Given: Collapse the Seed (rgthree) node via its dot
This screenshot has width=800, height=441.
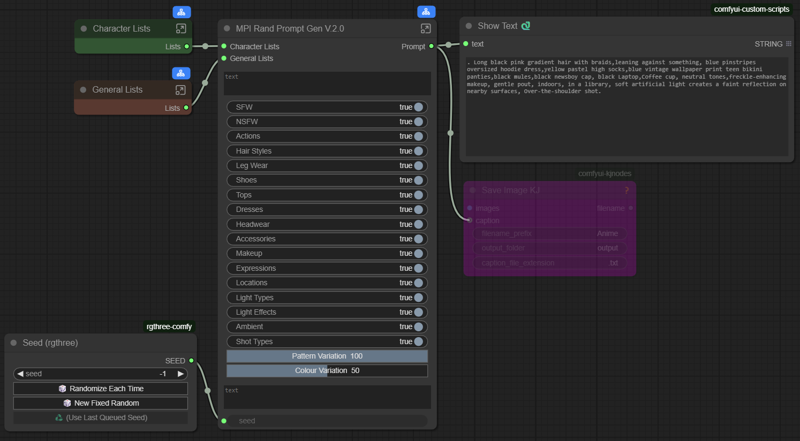Looking at the screenshot, I should pyautogui.click(x=14, y=343).
